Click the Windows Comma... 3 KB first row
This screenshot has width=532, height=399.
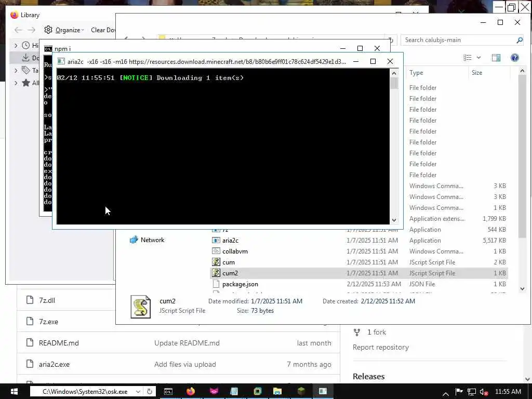[x=458, y=185]
